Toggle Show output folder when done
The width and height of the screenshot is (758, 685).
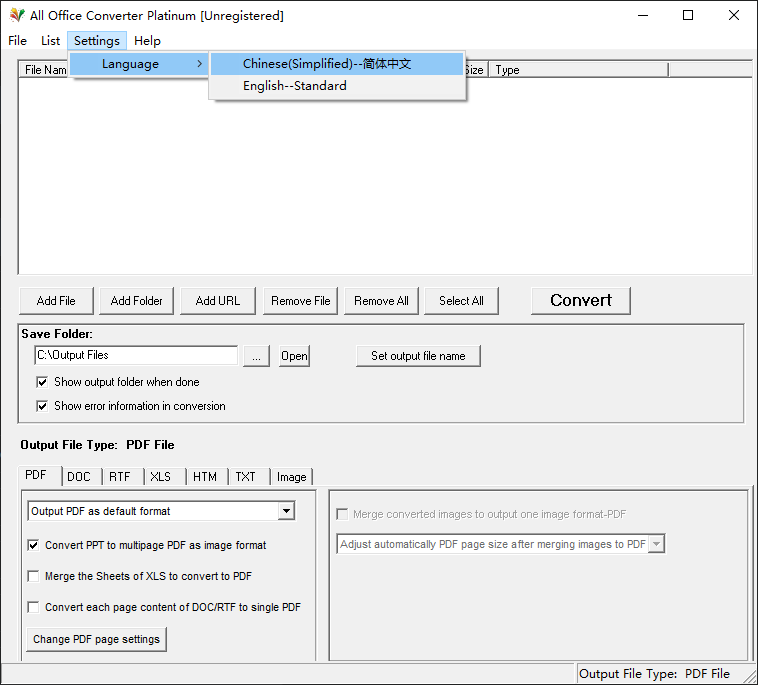pos(42,382)
